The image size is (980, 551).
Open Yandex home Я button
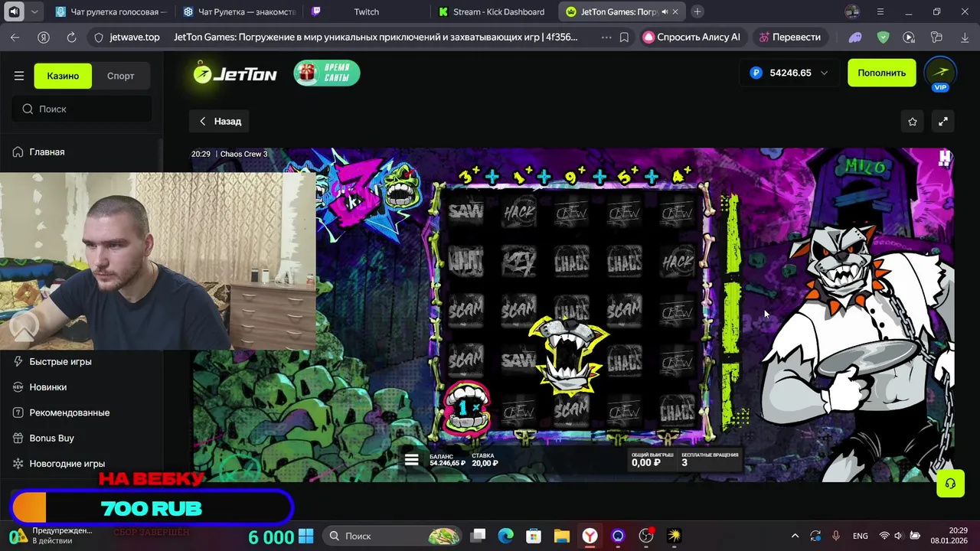(x=44, y=37)
